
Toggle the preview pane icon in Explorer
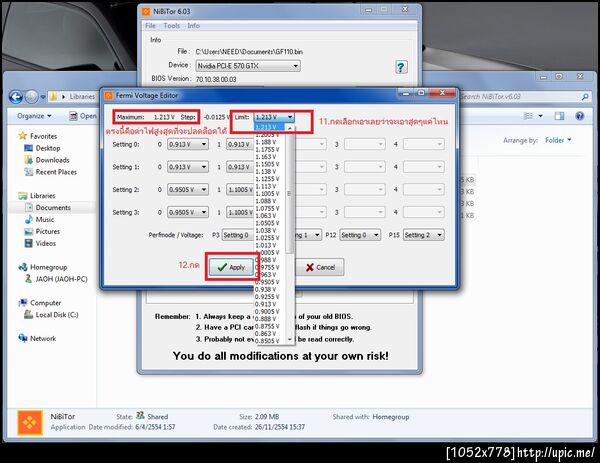[x=559, y=116]
